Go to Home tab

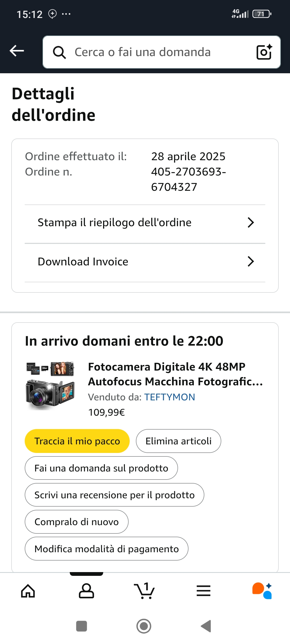pos(28,591)
